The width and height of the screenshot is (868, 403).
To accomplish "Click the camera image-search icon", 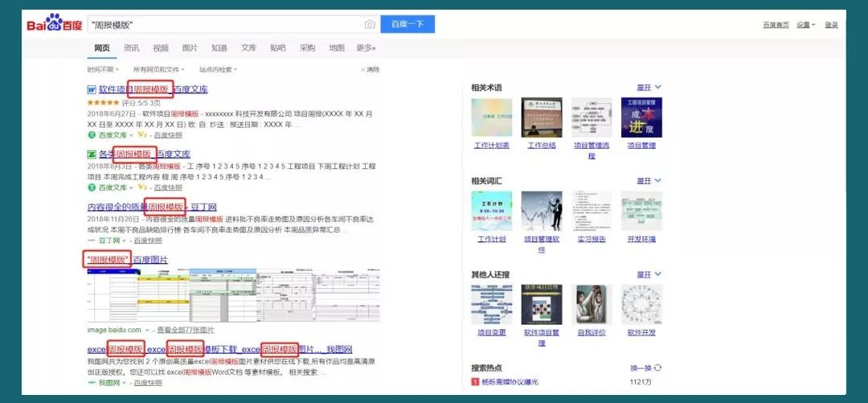I will point(369,24).
